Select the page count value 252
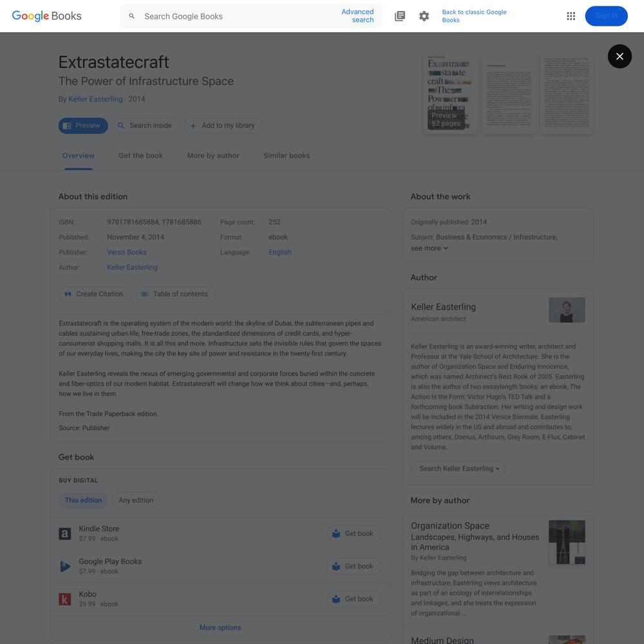 click(x=274, y=222)
